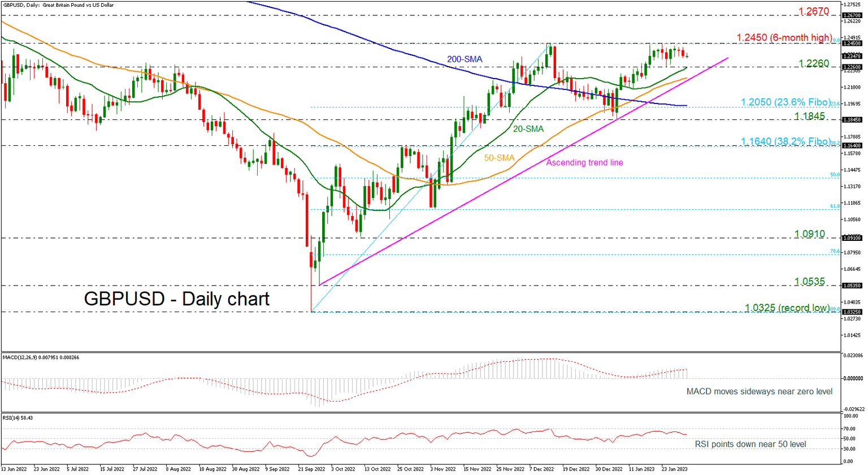
Task: Select the 1.1640 (38.2% Fibo) label
Action: click(786, 141)
